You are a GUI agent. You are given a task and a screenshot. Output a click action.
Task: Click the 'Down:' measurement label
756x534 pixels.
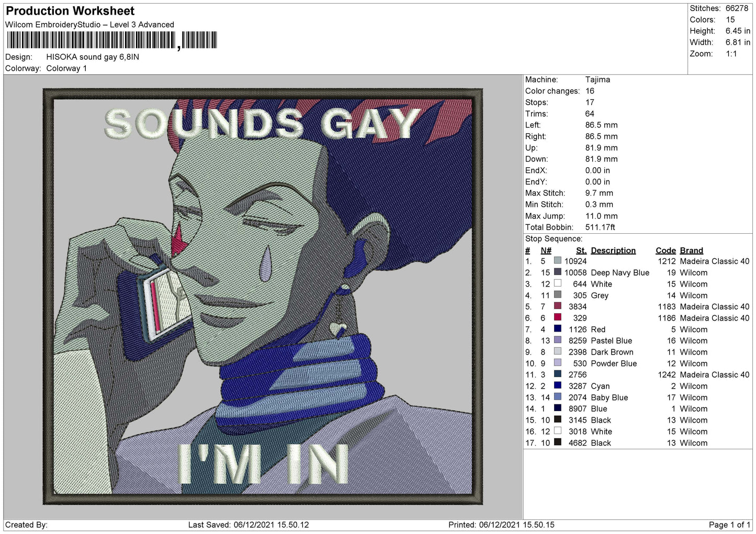pyautogui.click(x=537, y=159)
